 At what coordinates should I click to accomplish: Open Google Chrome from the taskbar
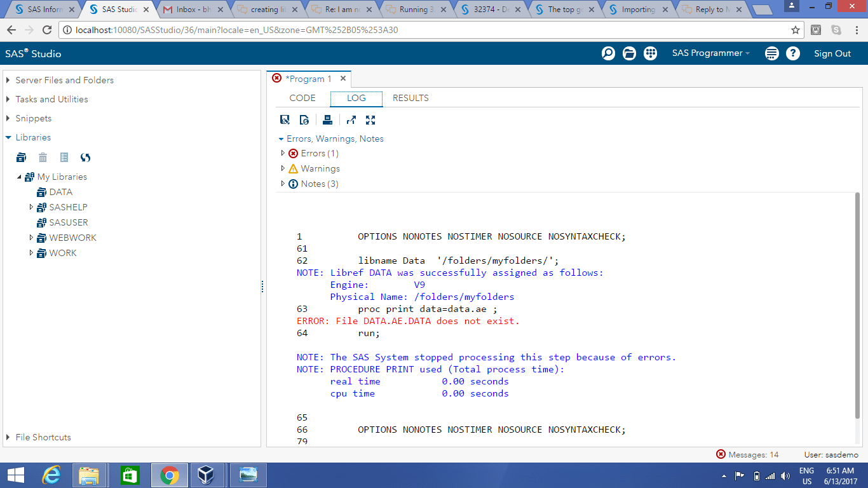pyautogui.click(x=170, y=475)
